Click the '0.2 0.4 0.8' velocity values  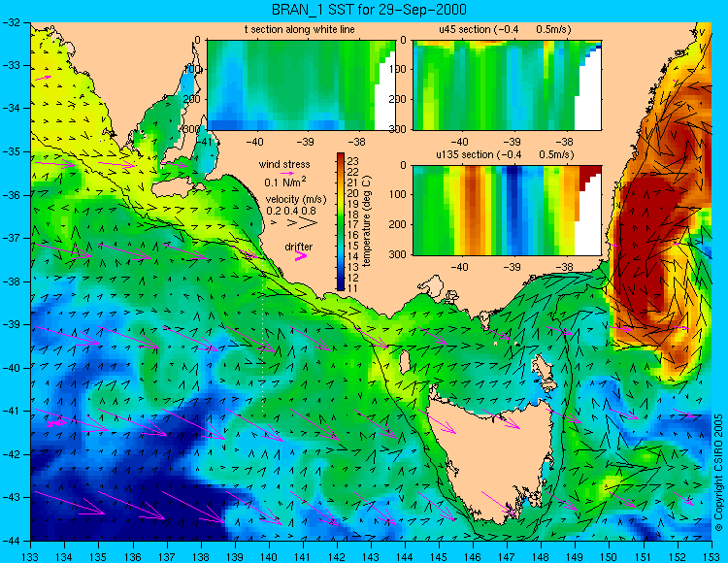click(x=291, y=211)
